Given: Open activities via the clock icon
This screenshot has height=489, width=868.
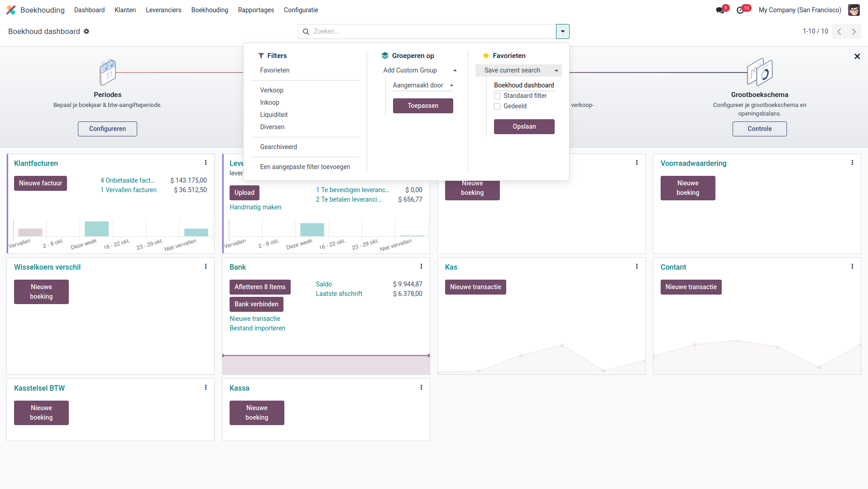Looking at the screenshot, I should click(741, 10).
